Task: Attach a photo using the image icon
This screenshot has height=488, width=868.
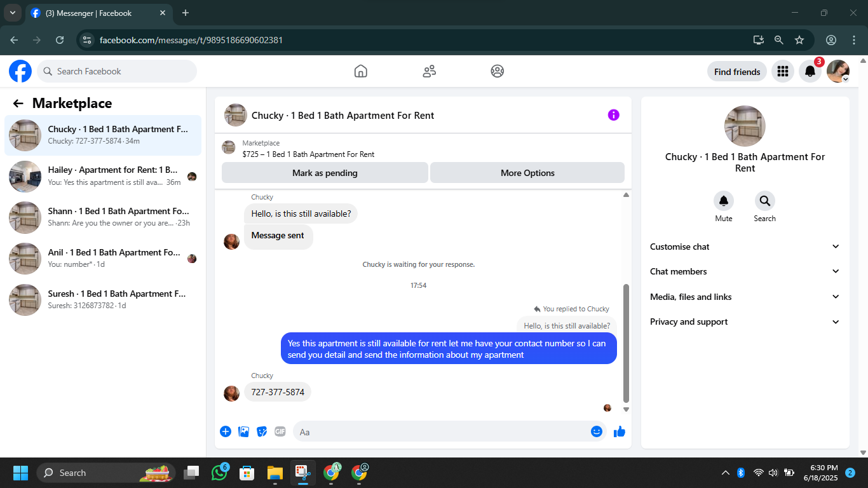Action: coord(243,431)
